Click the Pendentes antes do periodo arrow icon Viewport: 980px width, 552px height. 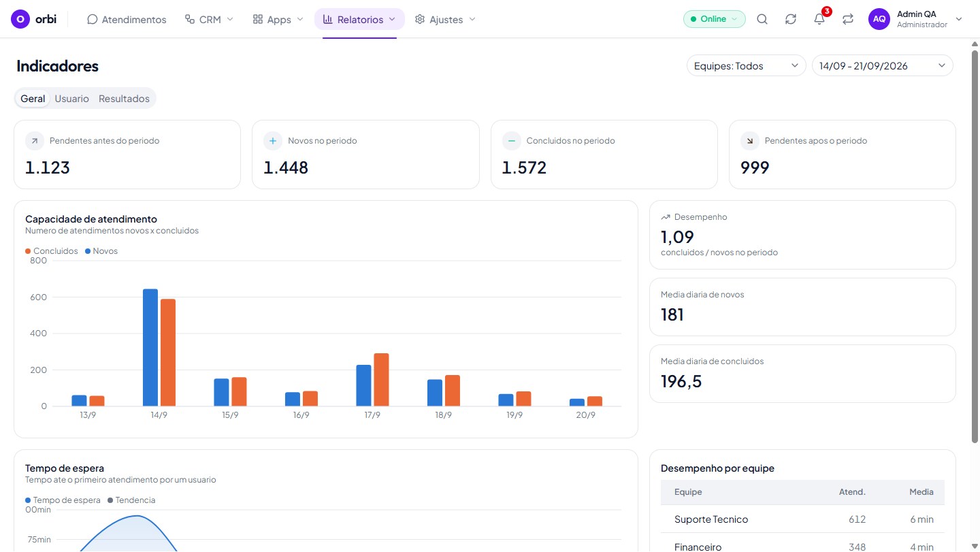(x=35, y=141)
